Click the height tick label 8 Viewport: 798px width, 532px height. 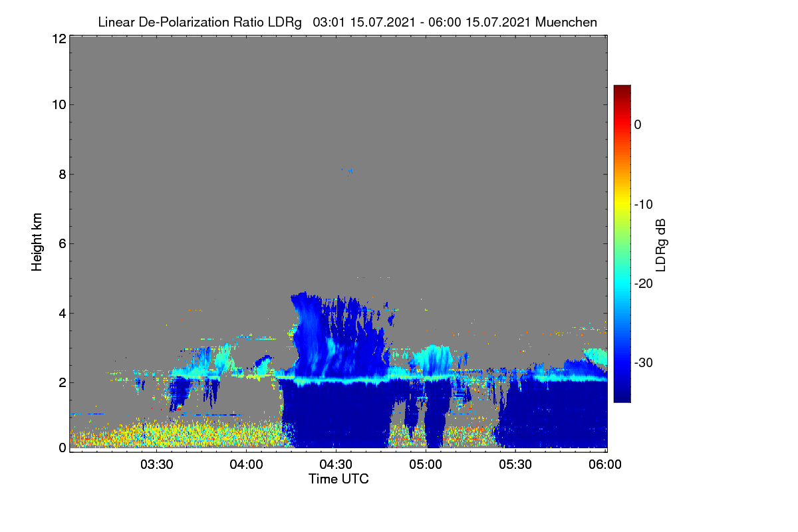pos(62,174)
